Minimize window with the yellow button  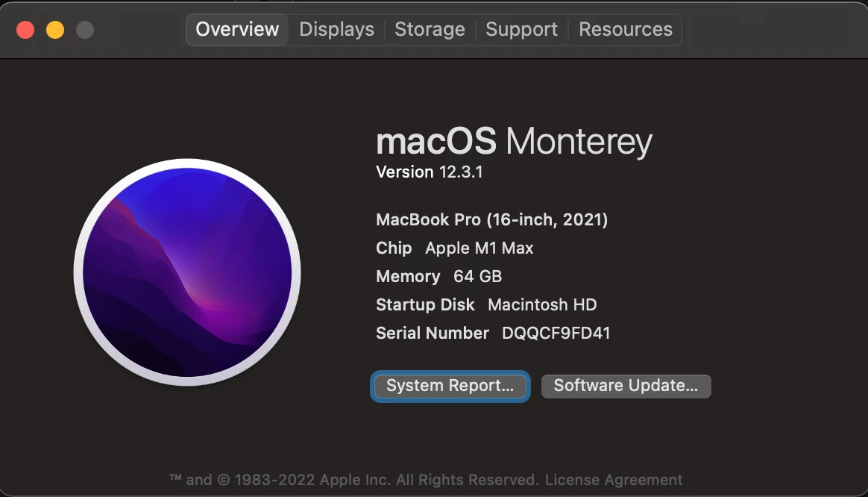[55, 29]
